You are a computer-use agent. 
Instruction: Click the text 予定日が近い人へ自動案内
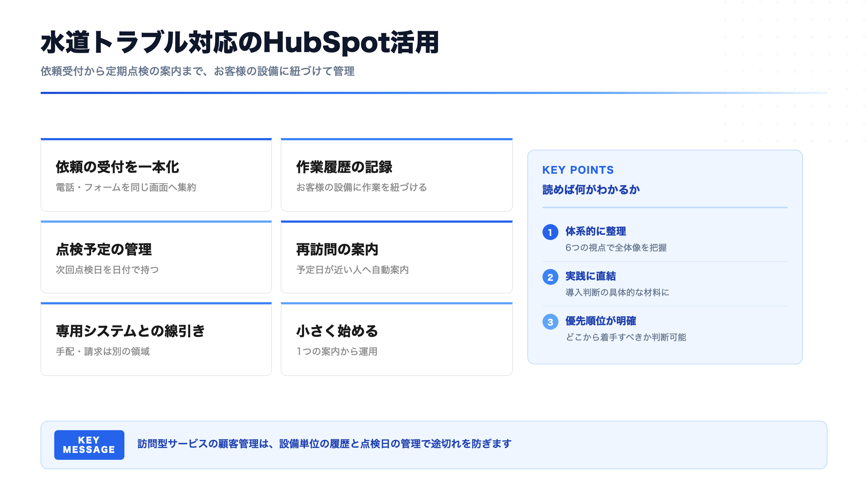click(x=353, y=270)
